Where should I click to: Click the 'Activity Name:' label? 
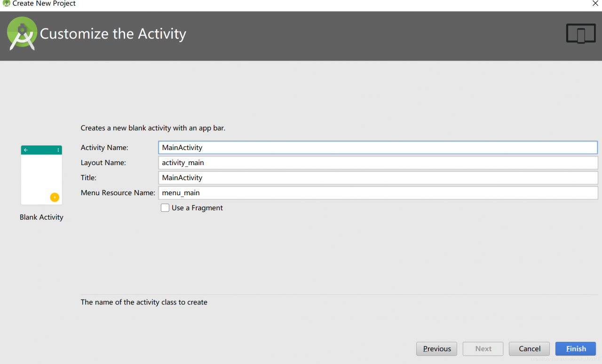(x=104, y=148)
